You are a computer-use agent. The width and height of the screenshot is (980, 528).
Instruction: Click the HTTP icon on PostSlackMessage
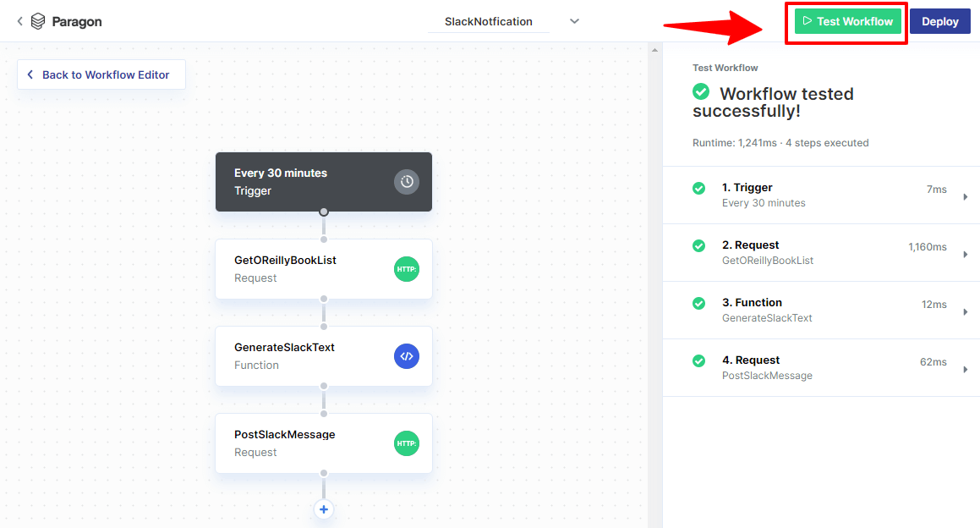[x=407, y=443]
